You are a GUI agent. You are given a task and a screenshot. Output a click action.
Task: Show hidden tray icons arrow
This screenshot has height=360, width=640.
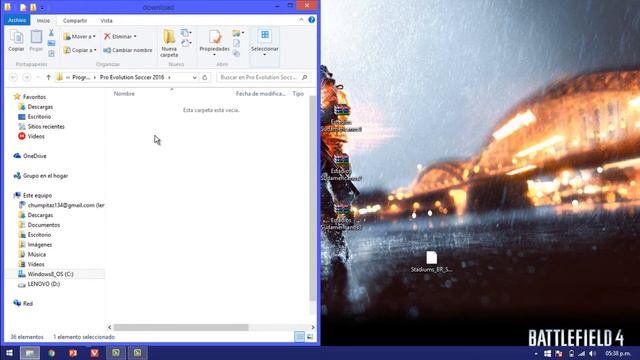[536, 353]
